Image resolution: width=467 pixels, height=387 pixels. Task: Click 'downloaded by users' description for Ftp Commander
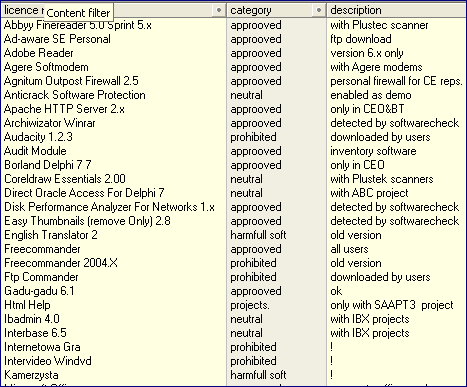pos(380,277)
